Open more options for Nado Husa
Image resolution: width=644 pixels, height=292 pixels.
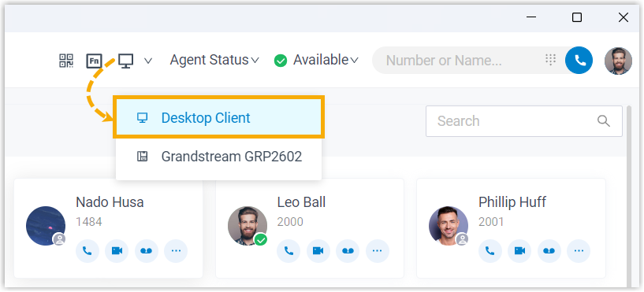coord(176,250)
